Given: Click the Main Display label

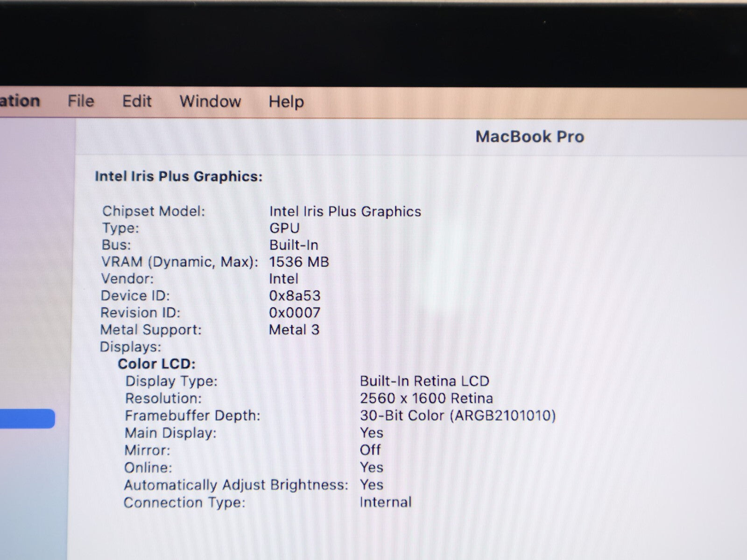Looking at the screenshot, I should pos(170,434).
